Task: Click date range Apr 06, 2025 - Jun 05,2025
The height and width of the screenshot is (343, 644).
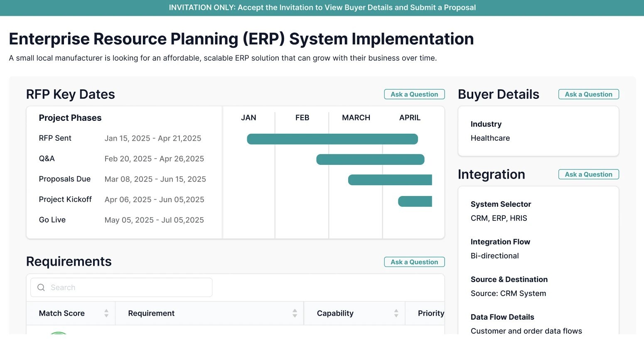Action: click(x=155, y=199)
